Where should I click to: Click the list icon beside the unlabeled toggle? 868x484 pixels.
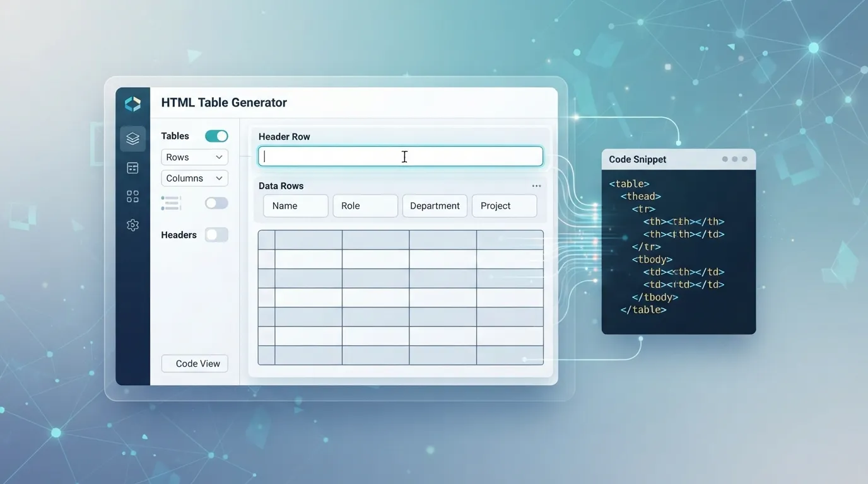pos(171,203)
